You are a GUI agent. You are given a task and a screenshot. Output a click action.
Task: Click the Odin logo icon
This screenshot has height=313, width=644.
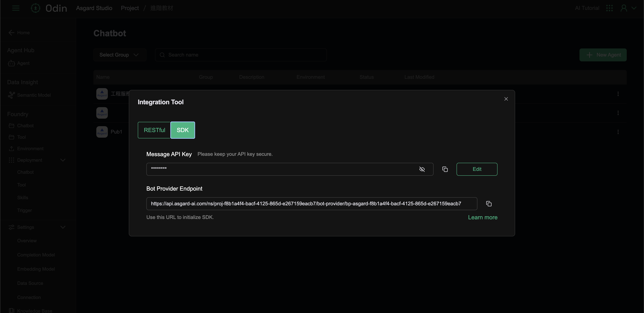click(35, 8)
